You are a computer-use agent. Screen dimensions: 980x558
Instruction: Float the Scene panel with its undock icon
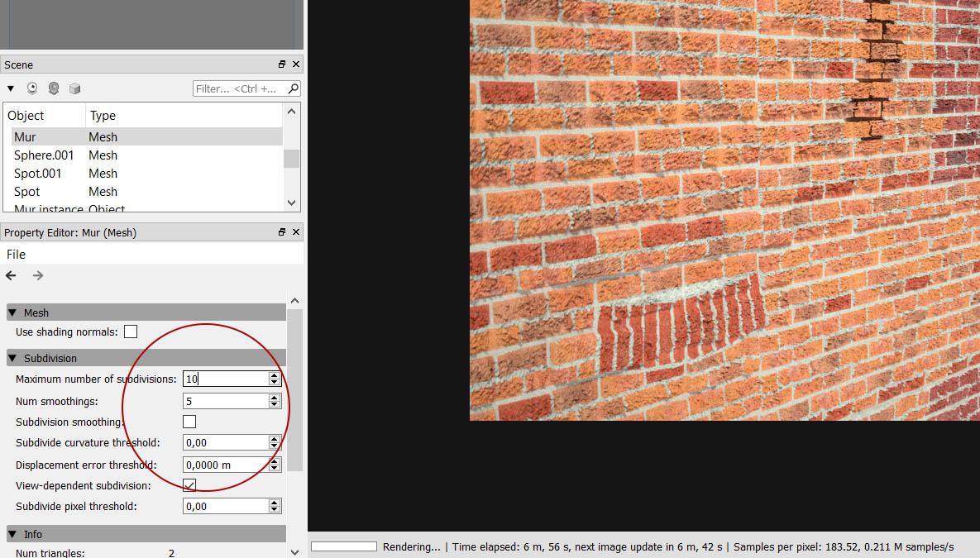coord(282,64)
